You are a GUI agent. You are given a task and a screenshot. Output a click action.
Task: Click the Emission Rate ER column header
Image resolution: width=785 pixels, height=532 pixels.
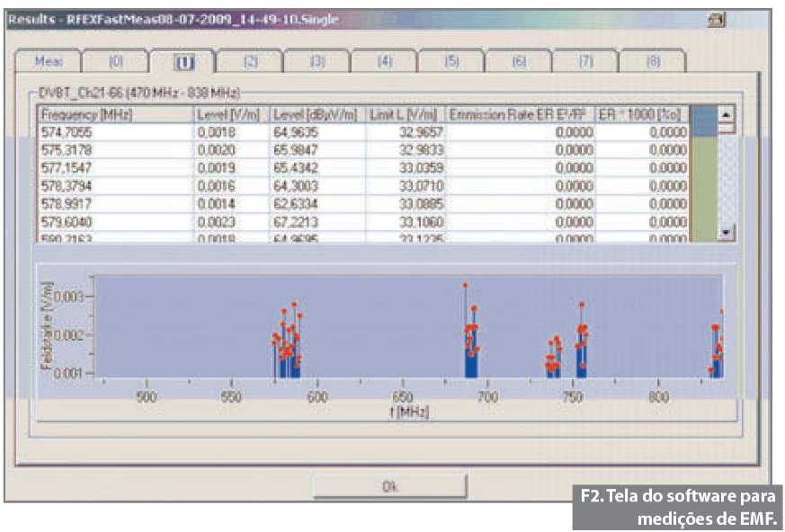coord(520,115)
